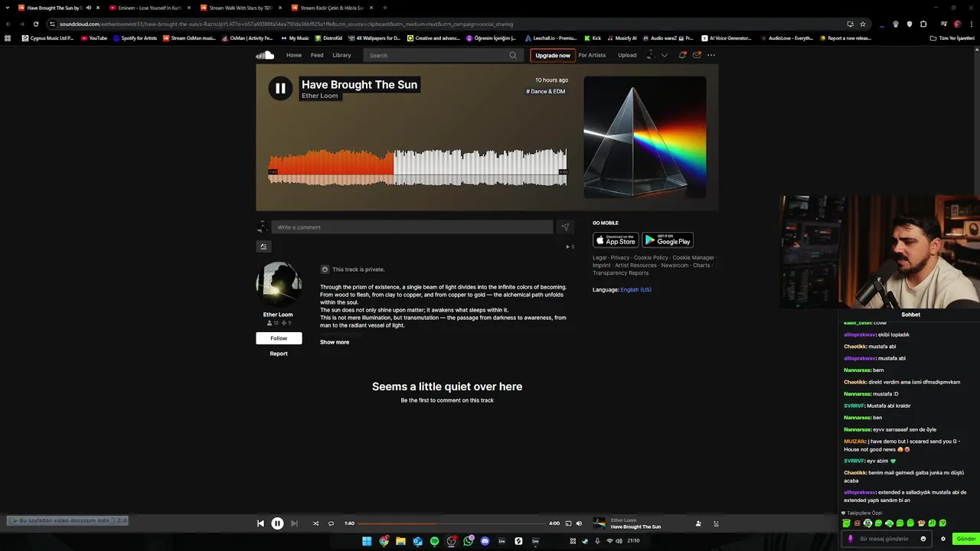Open File Explorer from the taskbar
Viewport: 980px width, 551px height.
pyautogui.click(x=400, y=541)
